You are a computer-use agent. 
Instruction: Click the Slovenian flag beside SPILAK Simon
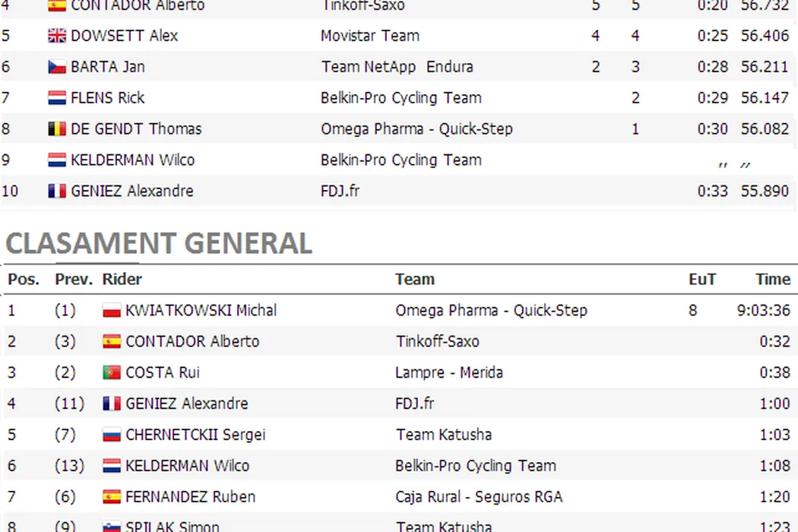point(112,526)
